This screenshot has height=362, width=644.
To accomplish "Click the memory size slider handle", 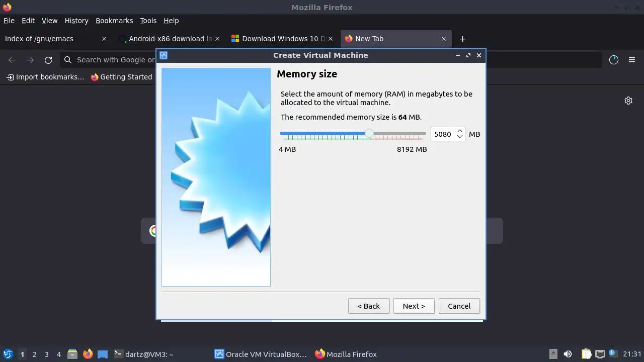I will pyautogui.click(x=369, y=134).
